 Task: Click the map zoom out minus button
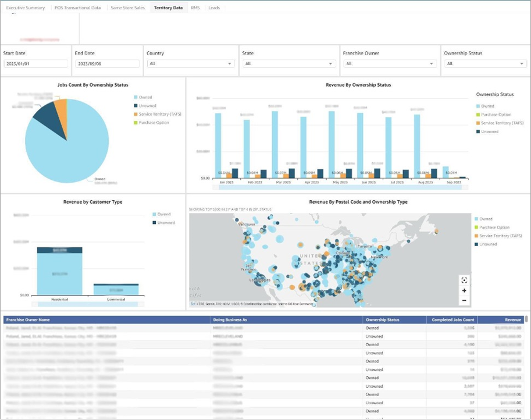[x=464, y=300]
